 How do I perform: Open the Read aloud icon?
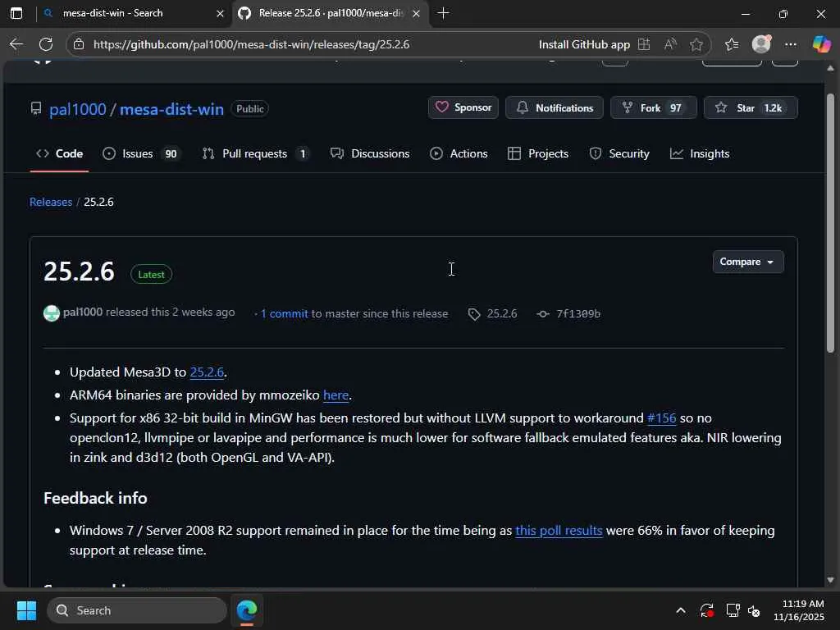tap(670, 44)
